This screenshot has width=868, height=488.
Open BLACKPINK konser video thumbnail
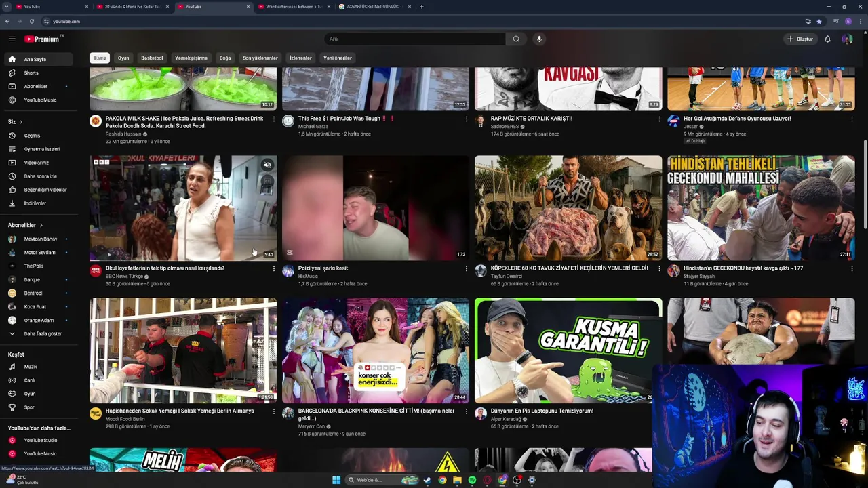[x=376, y=350]
